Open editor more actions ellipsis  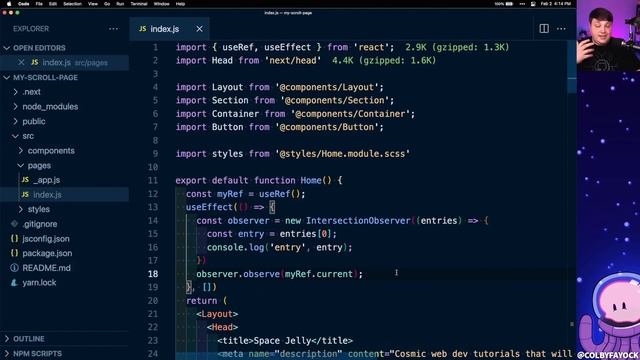click(561, 29)
